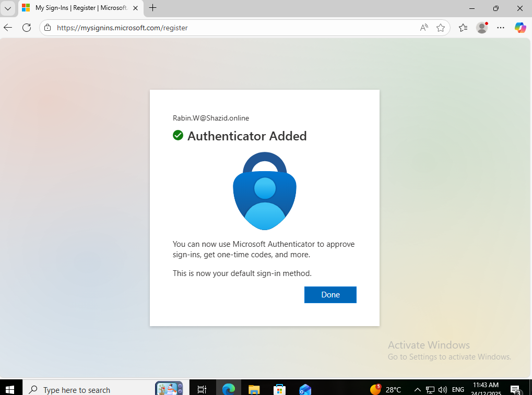Restore down the browser window
Image resolution: width=532 pixels, height=395 pixels.
[x=495, y=8]
